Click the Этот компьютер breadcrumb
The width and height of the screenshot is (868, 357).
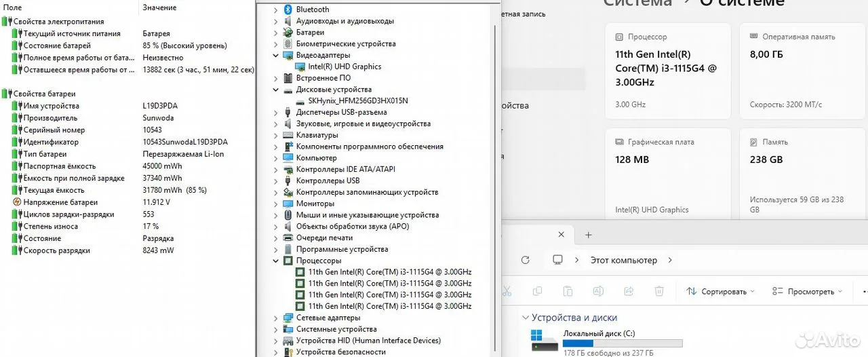pos(623,260)
